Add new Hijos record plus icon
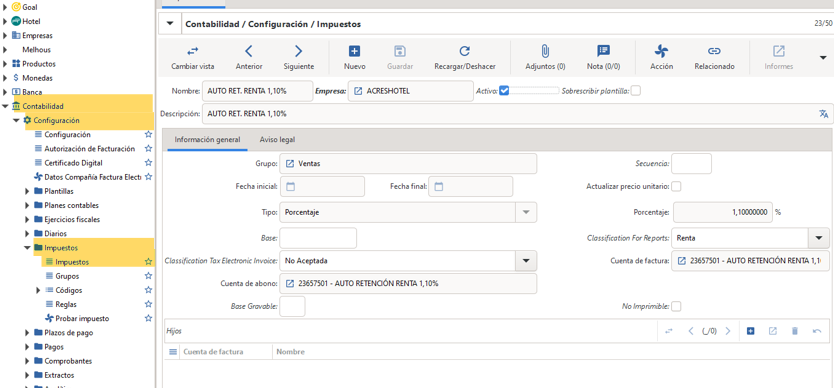 coord(750,331)
